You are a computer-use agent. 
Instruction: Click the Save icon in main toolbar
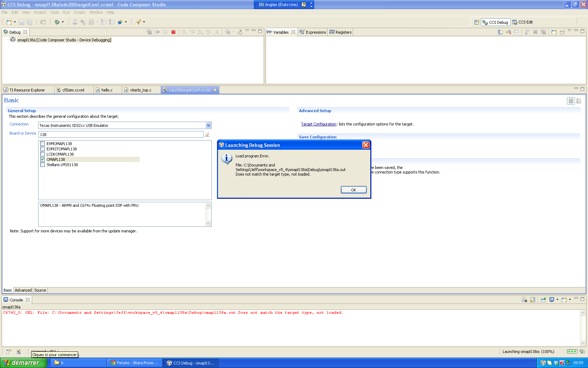pos(21,22)
